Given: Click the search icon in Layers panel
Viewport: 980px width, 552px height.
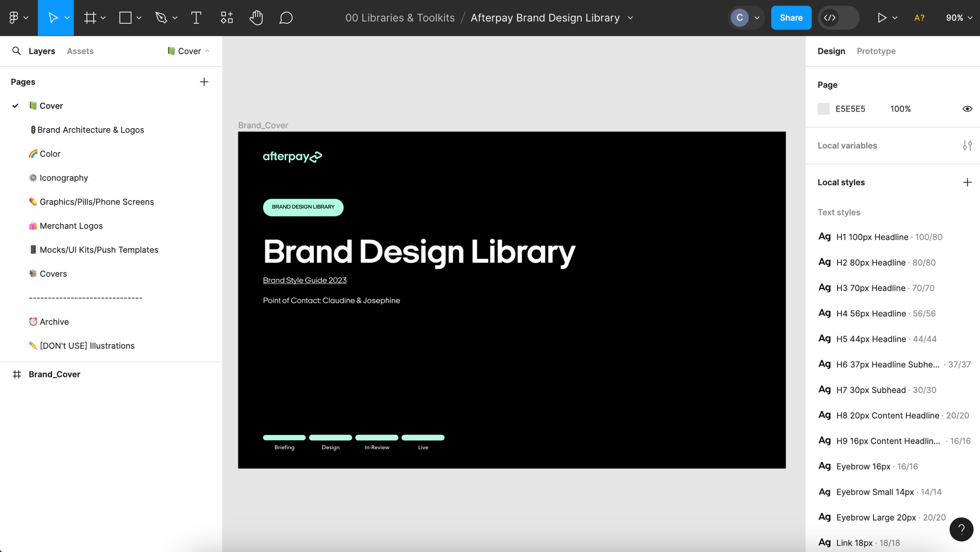Looking at the screenshot, I should click(x=16, y=51).
